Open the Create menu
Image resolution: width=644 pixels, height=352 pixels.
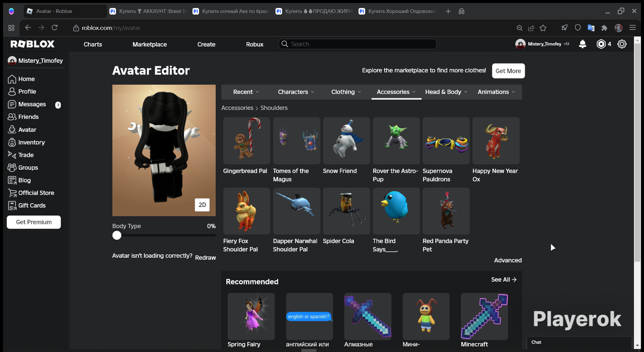coord(206,44)
